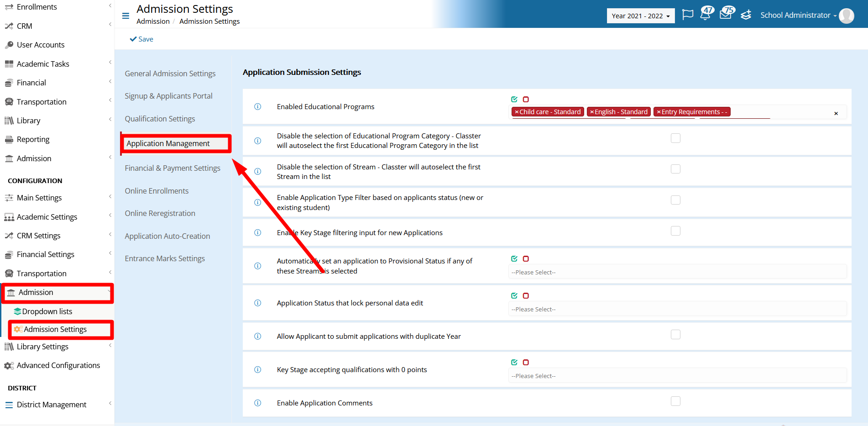
Task: Open Admission Settings sidebar item
Action: coord(55,329)
